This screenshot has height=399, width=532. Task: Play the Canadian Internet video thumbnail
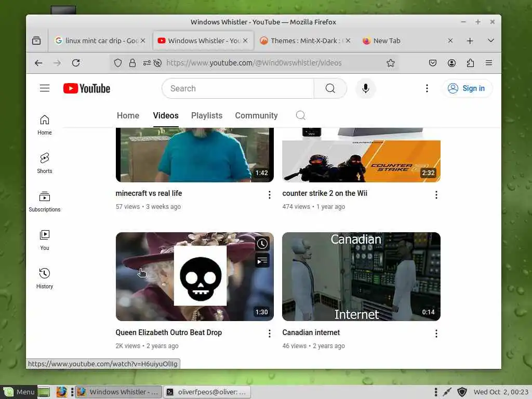pyautogui.click(x=362, y=276)
